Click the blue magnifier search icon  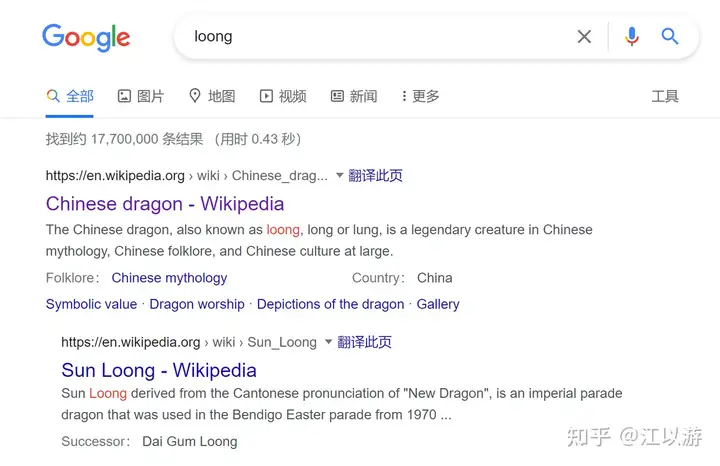669,36
